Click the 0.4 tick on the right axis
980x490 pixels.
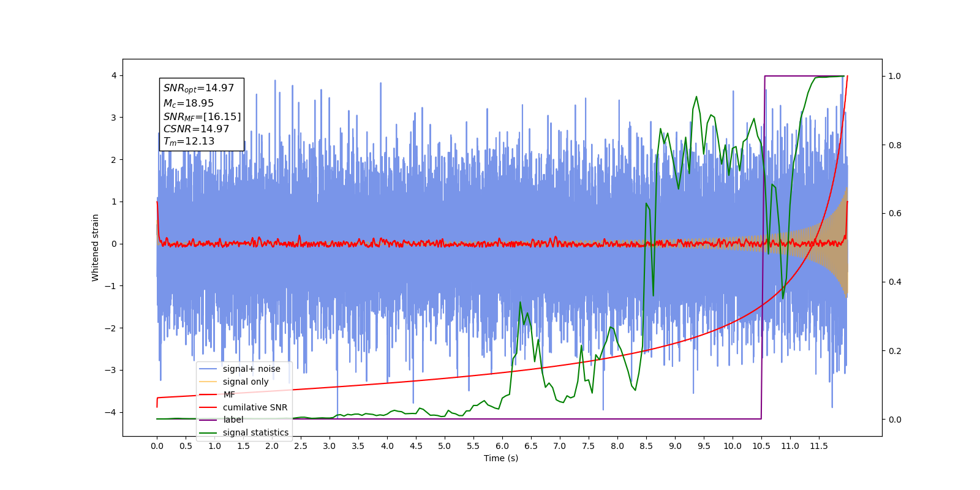click(x=895, y=282)
